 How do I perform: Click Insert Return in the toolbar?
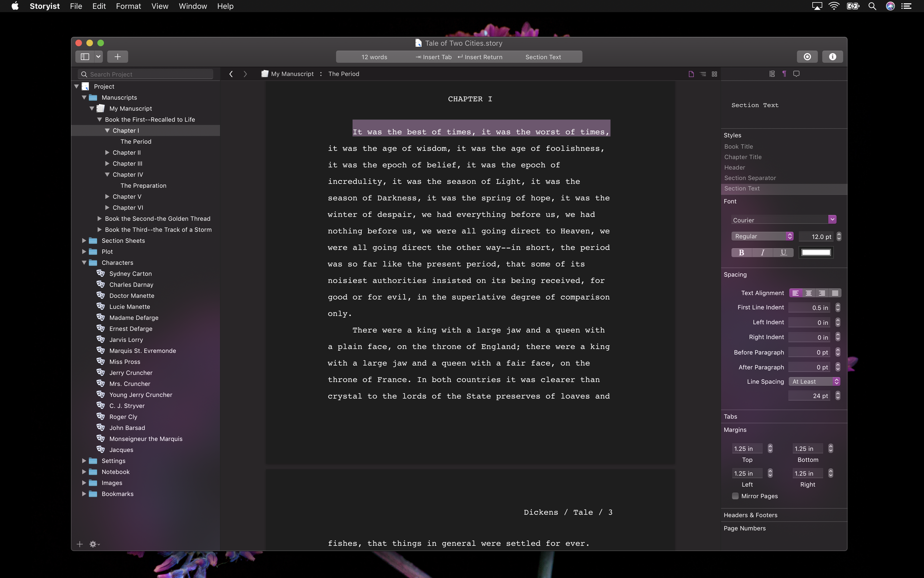480,57
